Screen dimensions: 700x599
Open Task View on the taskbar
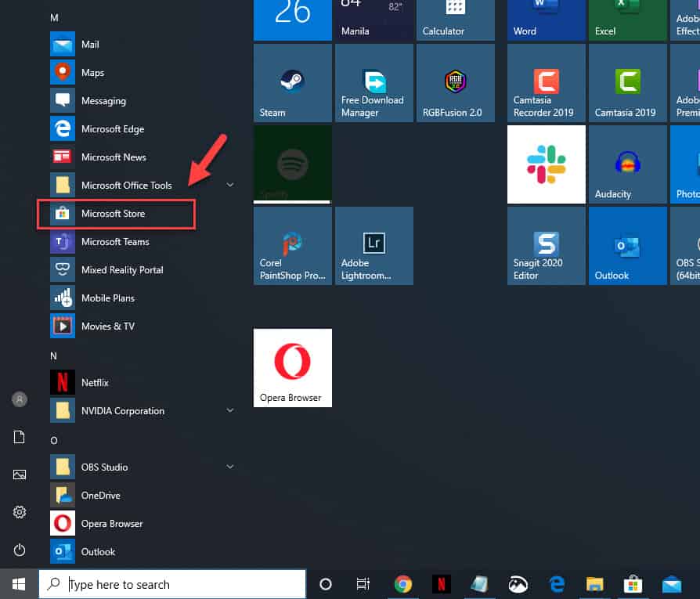pos(363,584)
